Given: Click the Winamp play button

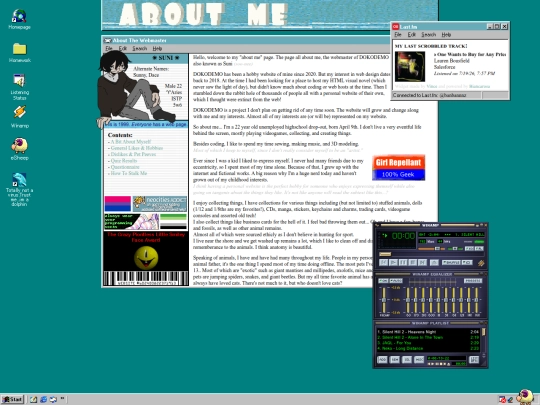Looking at the screenshot, I should click(x=393, y=262).
